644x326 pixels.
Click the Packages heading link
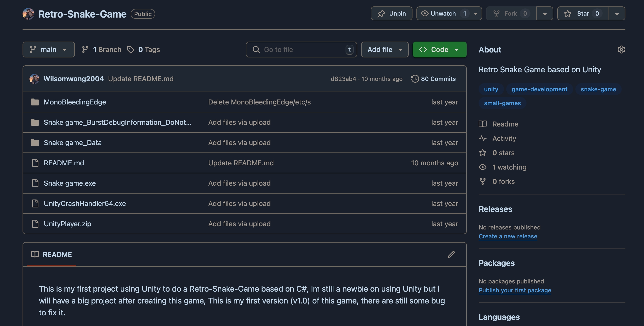[497, 263]
